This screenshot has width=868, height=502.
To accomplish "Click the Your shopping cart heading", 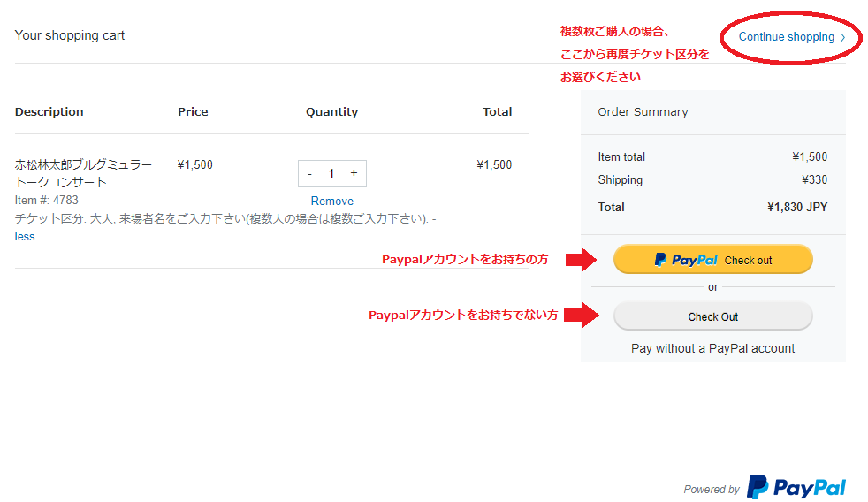I will tap(70, 35).
